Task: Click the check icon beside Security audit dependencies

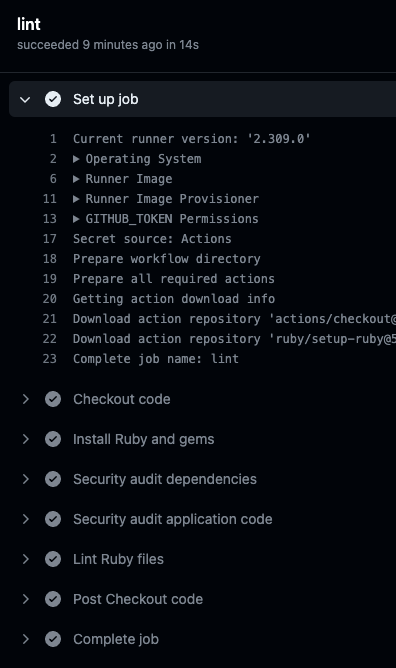Action: coord(53,479)
